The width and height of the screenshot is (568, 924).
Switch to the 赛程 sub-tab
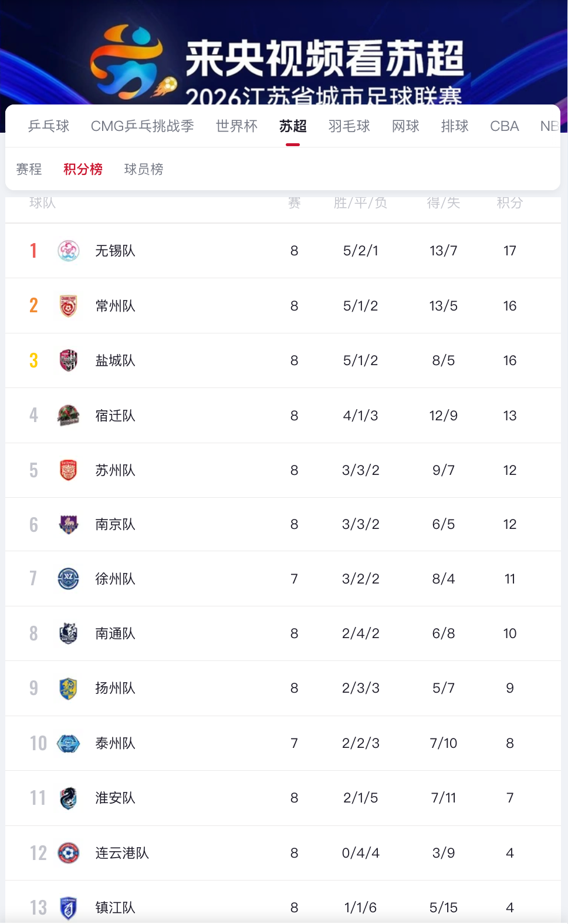click(29, 169)
